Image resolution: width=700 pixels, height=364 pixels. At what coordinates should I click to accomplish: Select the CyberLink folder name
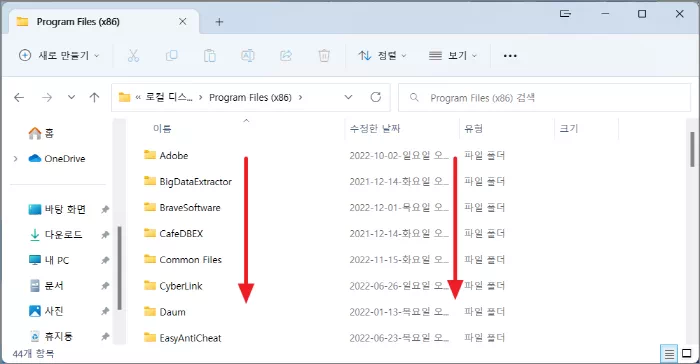click(x=181, y=286)
